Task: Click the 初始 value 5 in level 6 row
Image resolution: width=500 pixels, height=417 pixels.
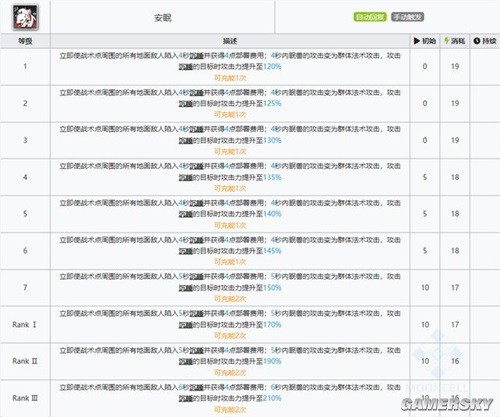Action: pyautogui.click(x=425, y=251)
